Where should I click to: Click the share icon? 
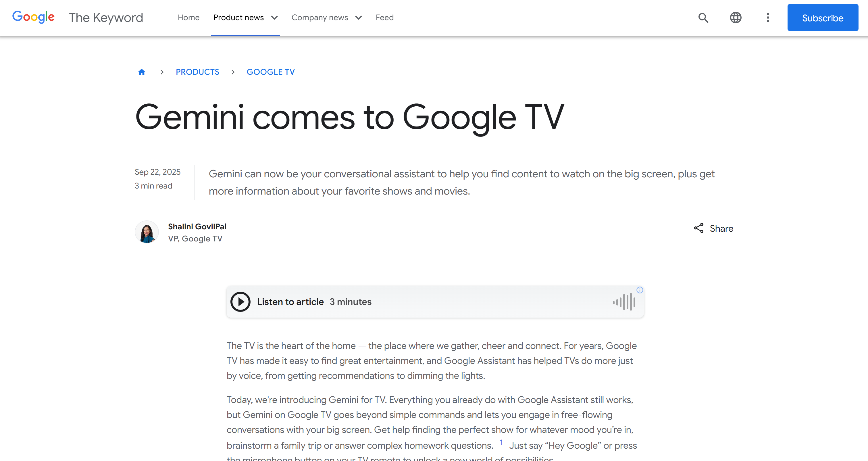(x=699, y=228)
